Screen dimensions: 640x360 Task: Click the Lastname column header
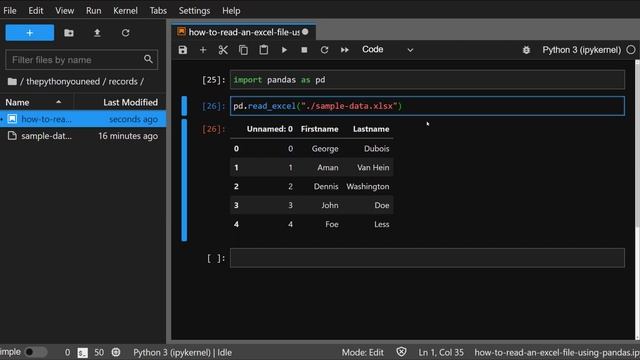pos(371,129)
